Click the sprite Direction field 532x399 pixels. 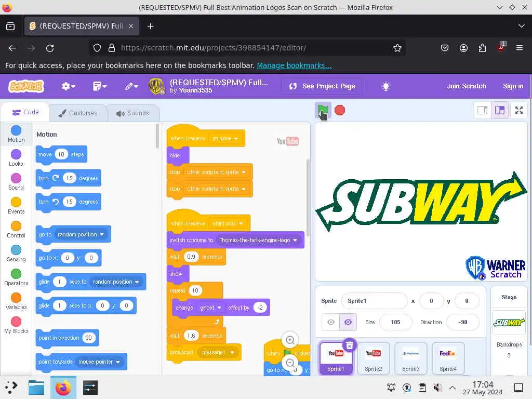pos(462,322)
